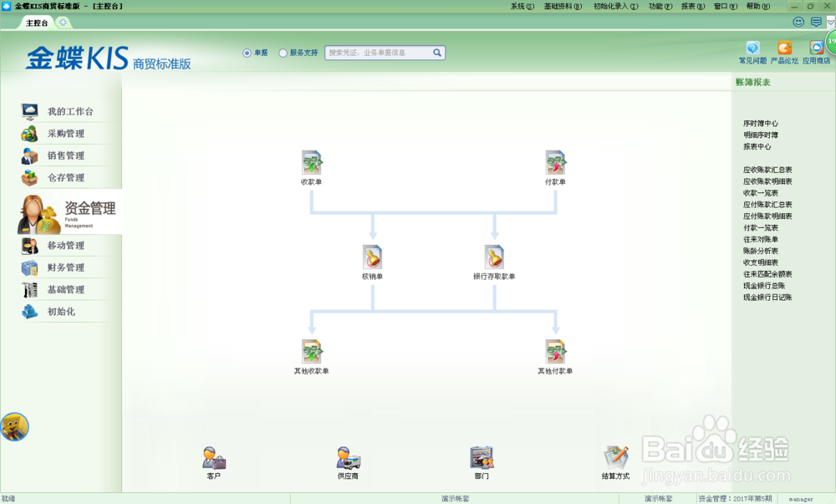Open the 核销单 write-off icon

[x=372, y=257]
